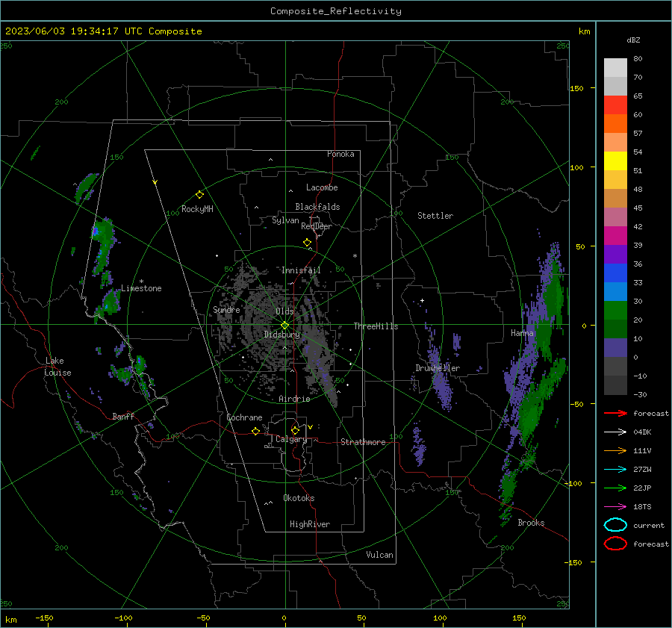Viewport: 672px width, 628px height.
Task: Click the orange 111V arrow icon
Action: tap(615, 450)
